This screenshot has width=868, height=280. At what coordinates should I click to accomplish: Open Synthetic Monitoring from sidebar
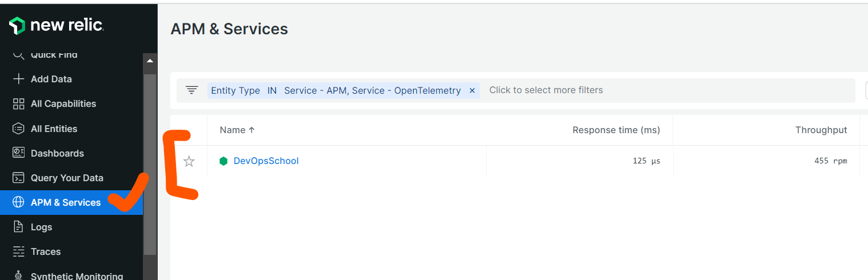[x=77, y=276]
